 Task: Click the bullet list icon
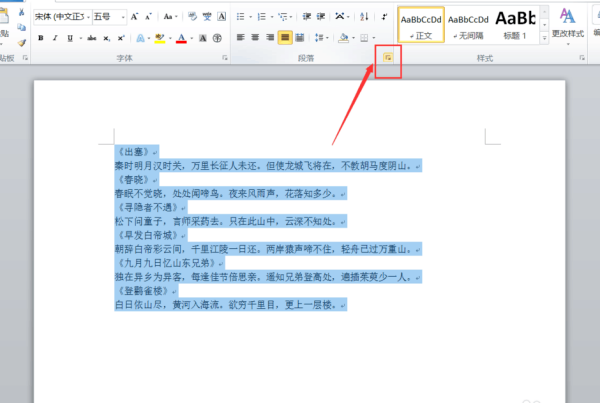coord(242,17)
